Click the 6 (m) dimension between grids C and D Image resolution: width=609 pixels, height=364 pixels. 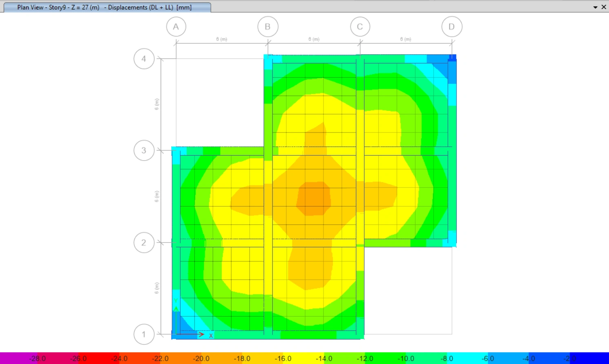click(x=405, y=39)
